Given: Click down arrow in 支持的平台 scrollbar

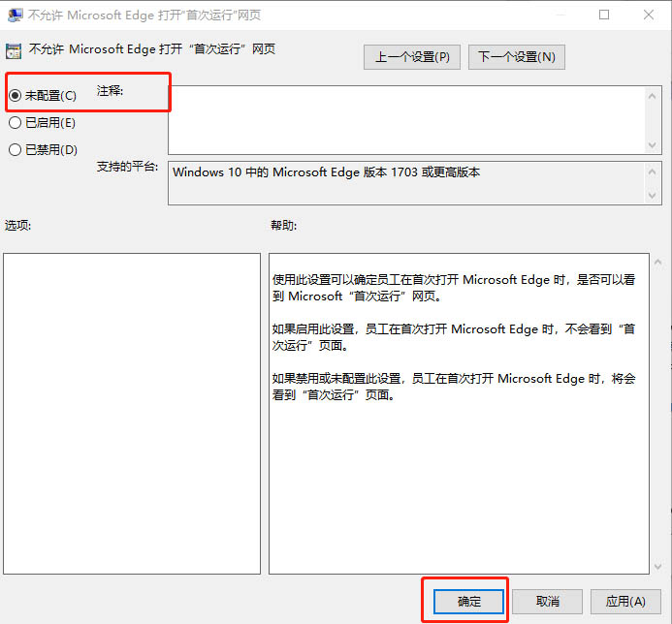Looking at the screenshot, I should tap(653, 196).
